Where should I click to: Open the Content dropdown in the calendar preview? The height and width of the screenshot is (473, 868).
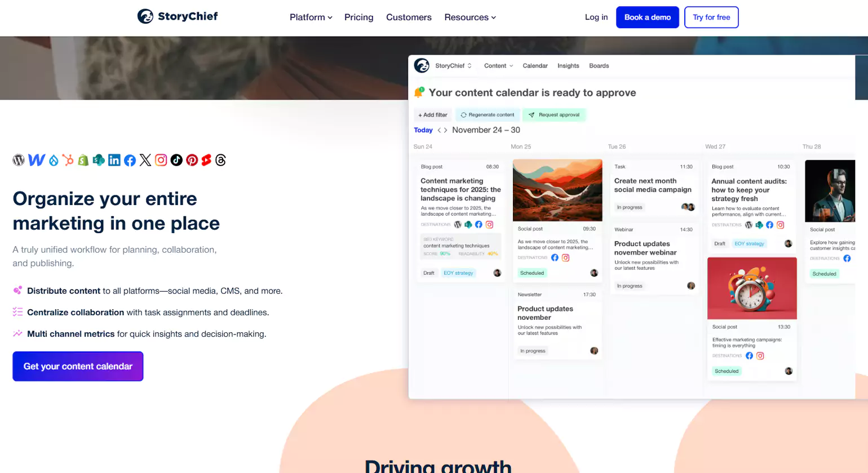499,66
